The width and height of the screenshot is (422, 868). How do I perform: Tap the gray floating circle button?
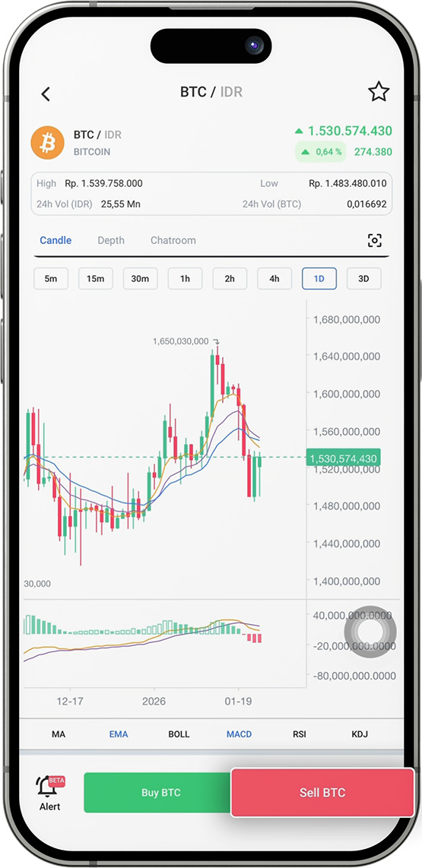[x=370, y=632]
